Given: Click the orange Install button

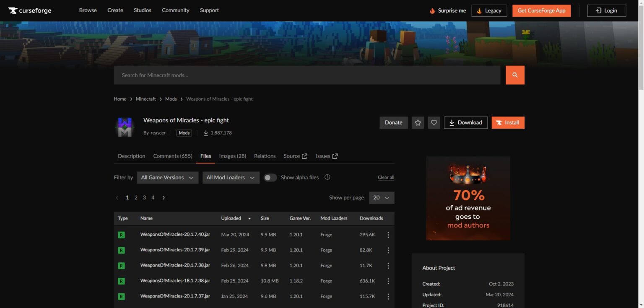Looking at the screenshot, I should [x=508, y=123].
